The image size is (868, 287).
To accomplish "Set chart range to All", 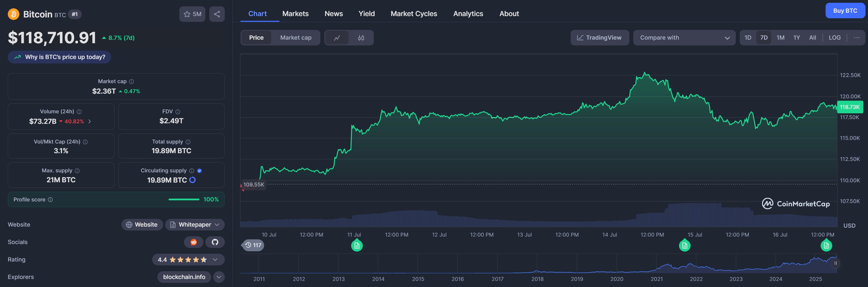I will point(812,38).
